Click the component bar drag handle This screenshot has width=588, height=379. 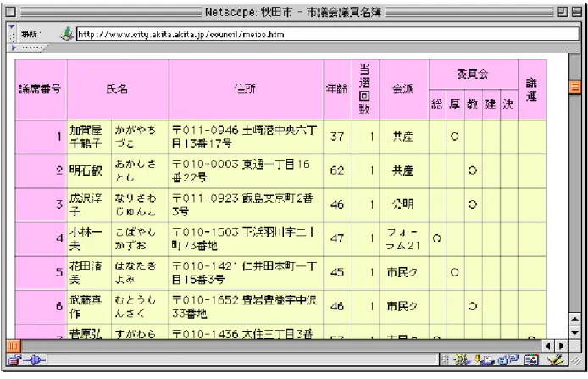click(x=444, y=360)
